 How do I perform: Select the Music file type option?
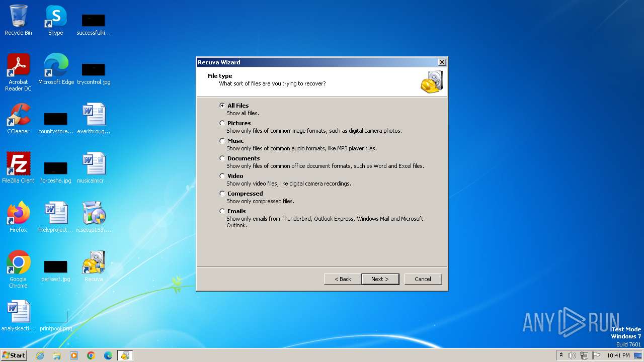coord(222,141)
